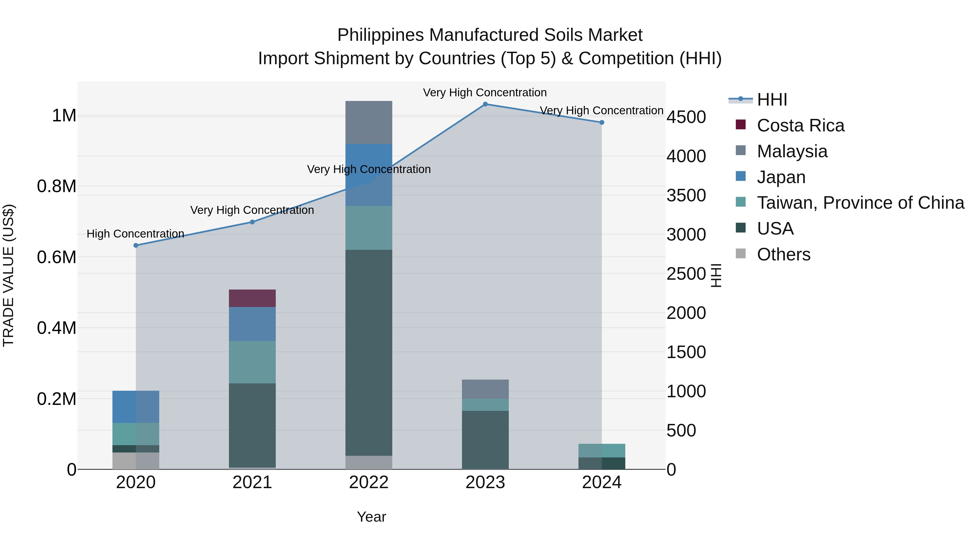Click the chart title 'Philippines Manufactured Soils Market'
Screen dimensions: 980x551
pyautogui.click(x=490, y=35)
